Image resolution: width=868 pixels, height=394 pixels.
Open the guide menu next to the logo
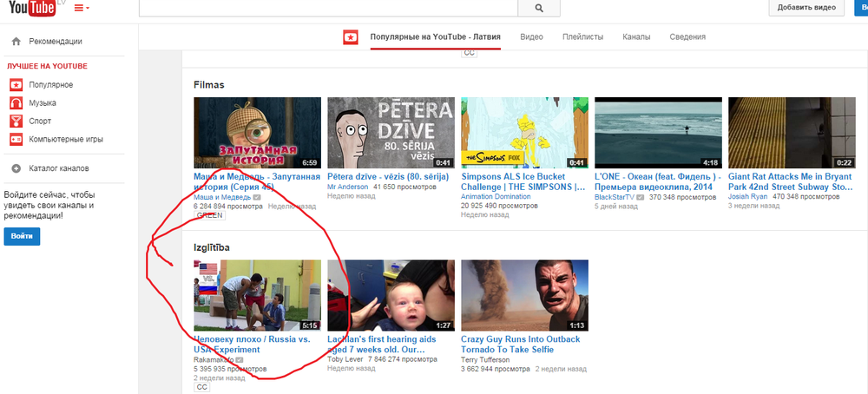(x=82, y=8)
